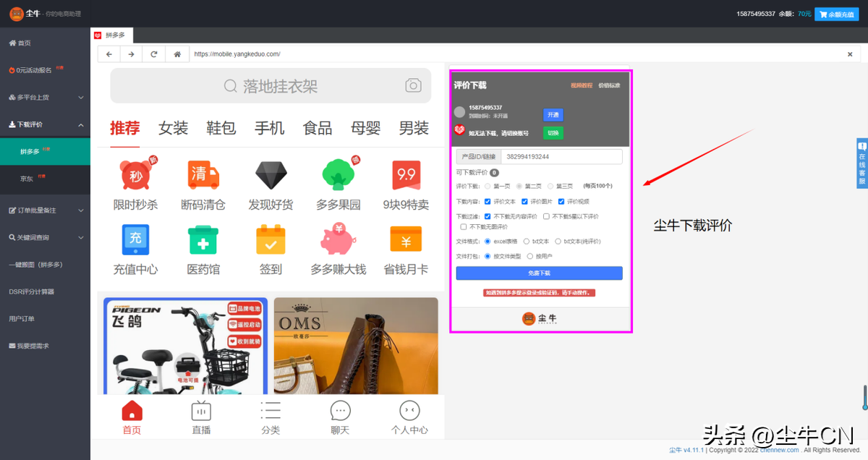Click 落地挂衣架 search box
The height and width of the screenshot is (460, 868).
pos(271,86)
